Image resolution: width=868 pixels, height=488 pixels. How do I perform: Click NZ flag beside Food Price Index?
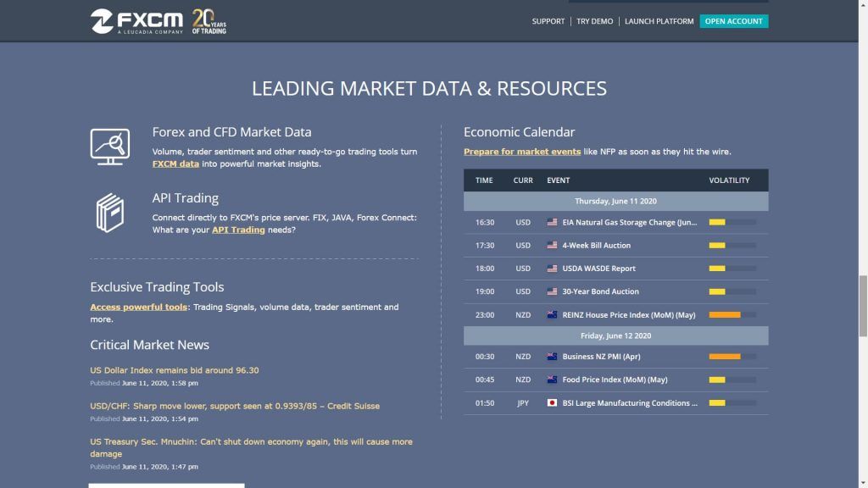(552, 380)
